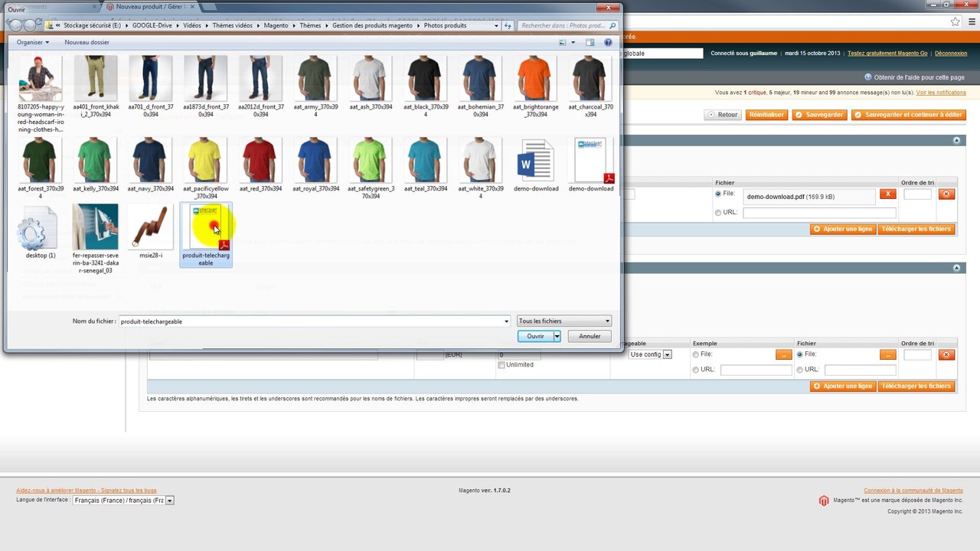Viewport: 980px width, 551px height.
Task: Select the aa701_d_front jeans image
Action: point(151,86)
